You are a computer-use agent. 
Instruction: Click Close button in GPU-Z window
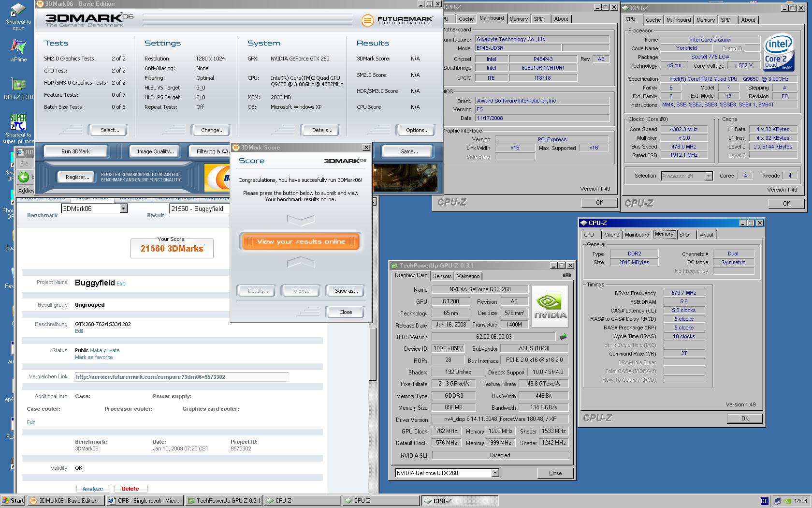click(555, 473)
